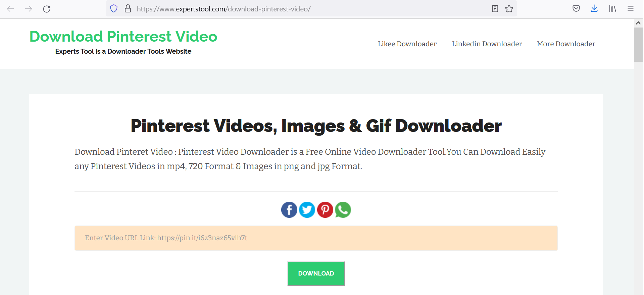Click the Pinterest Videos, Images & Gif Downloader heading
This screenshot has width=644, height=295.
point(316,126)
